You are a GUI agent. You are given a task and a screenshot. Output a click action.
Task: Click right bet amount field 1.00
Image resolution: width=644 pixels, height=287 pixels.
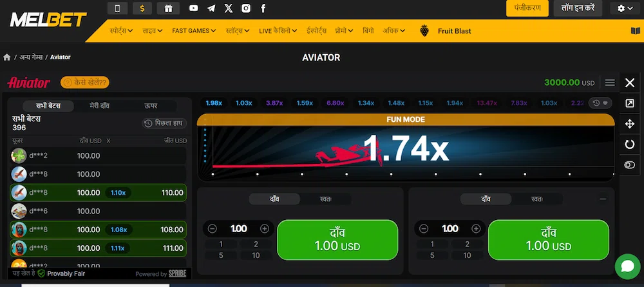(x=450, y=228)
